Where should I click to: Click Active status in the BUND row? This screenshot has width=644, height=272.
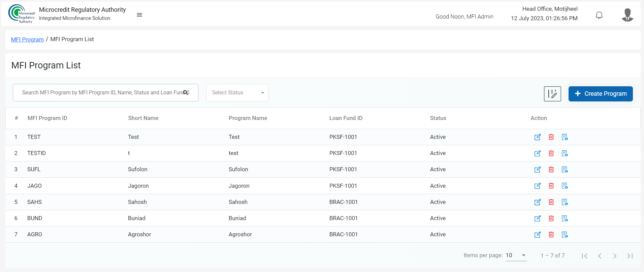coord(438,218)
